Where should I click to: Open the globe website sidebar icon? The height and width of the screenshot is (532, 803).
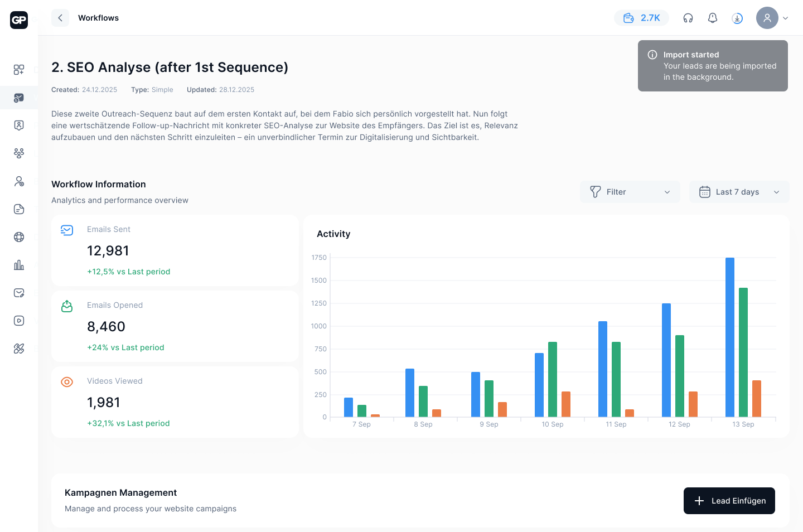point(18,236)
